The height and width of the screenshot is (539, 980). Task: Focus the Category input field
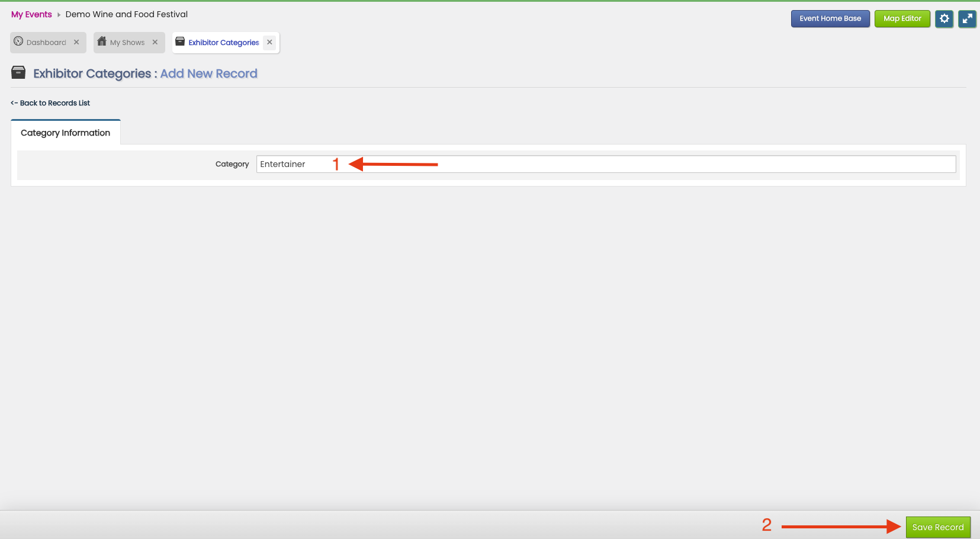[606, 164]
